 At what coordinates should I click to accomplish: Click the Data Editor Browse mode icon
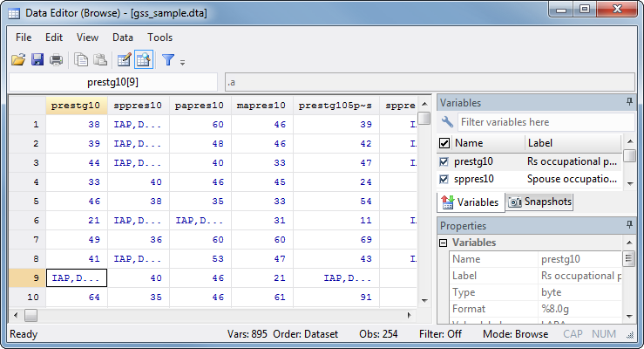pos(143,60)
